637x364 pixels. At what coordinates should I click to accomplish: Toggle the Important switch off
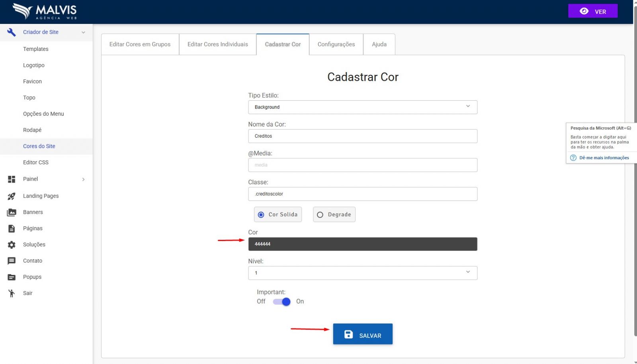point(281,302)
